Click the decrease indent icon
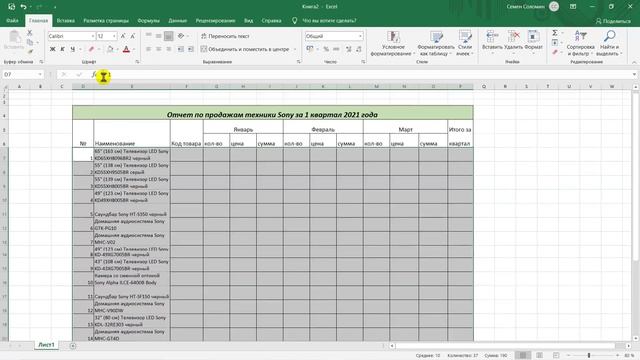Viewport: 640px width, 360px height. coord(180,49)
